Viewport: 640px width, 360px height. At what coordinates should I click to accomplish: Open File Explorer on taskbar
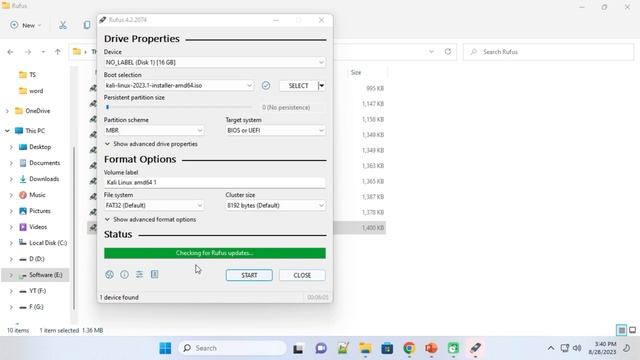coord(365,348)
